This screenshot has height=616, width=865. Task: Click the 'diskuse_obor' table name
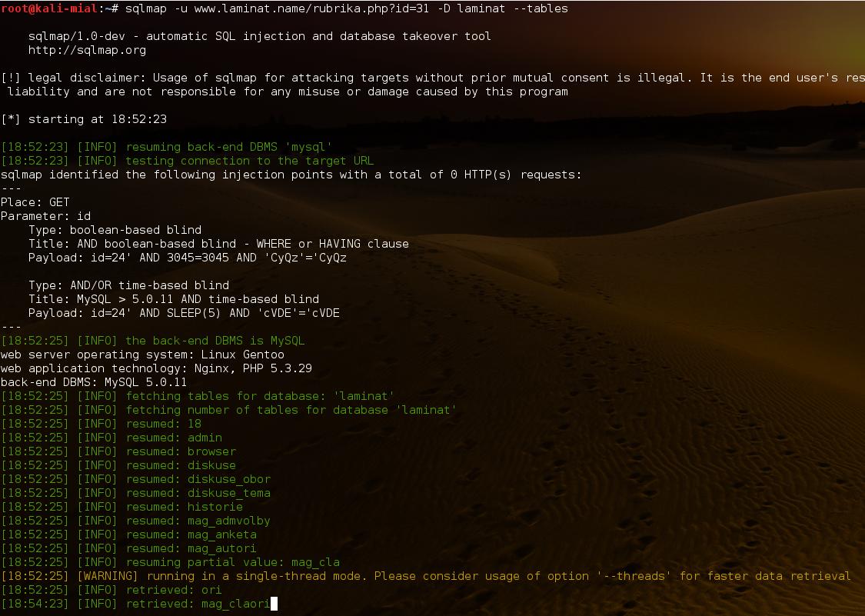coord(229,478)
